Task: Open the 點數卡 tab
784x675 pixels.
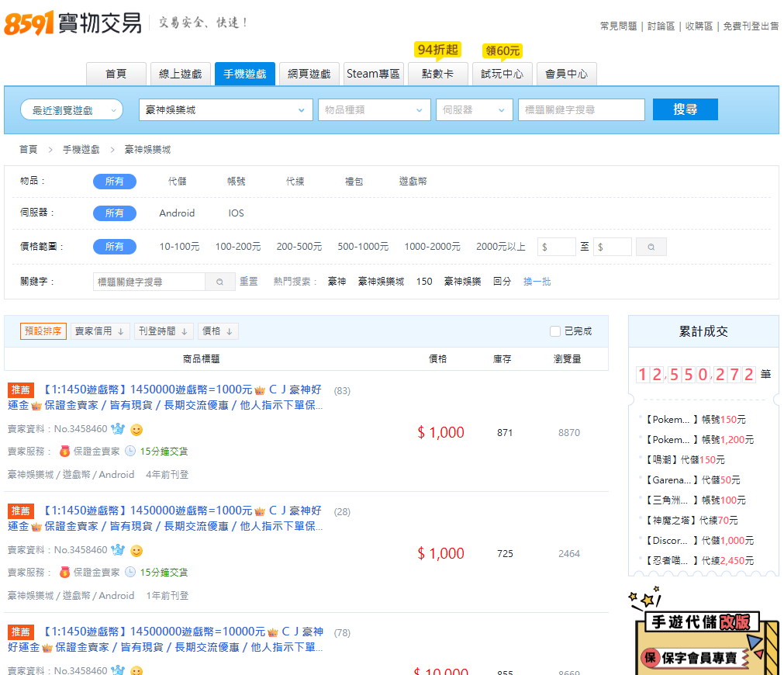Action: [x=438, y=74]
